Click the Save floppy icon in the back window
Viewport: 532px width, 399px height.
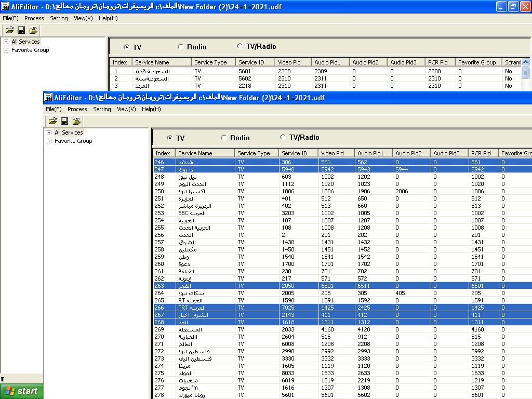[21, 30]
